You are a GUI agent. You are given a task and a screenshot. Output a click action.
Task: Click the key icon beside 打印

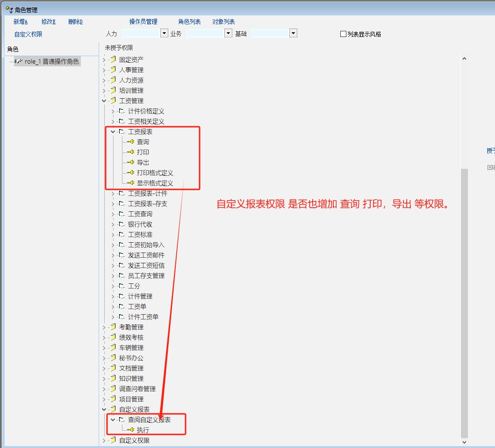(131, 152)
